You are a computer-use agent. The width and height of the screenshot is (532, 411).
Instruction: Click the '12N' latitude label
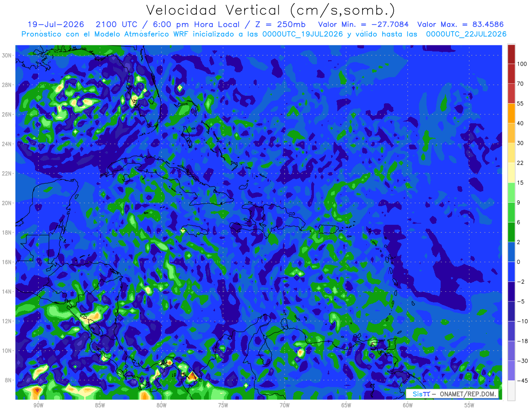(x=8, y=321)
